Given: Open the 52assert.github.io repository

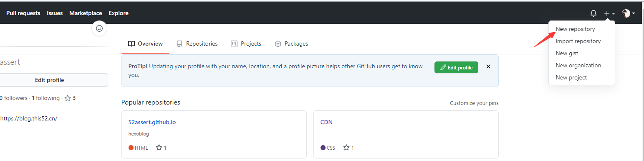Looking at the screenshot, I should pos(152,123).
